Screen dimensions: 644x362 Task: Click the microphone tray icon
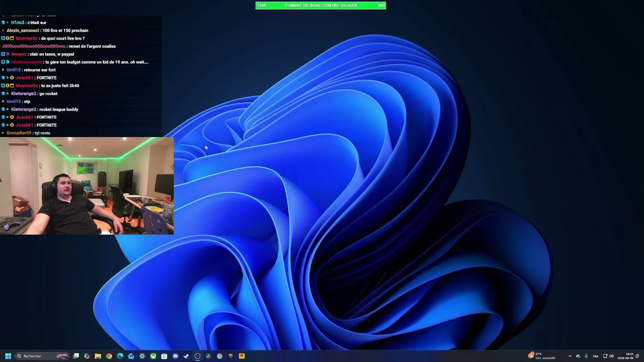(586, 356)
